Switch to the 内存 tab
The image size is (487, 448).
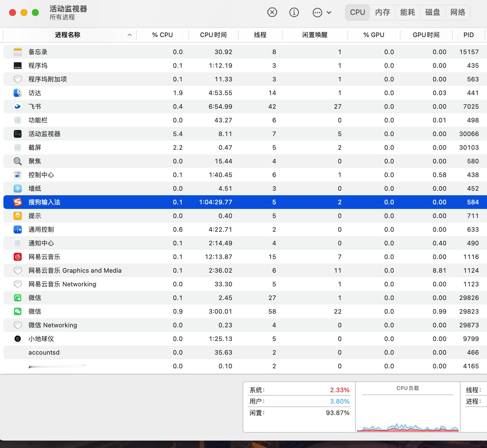pos(382,12)
